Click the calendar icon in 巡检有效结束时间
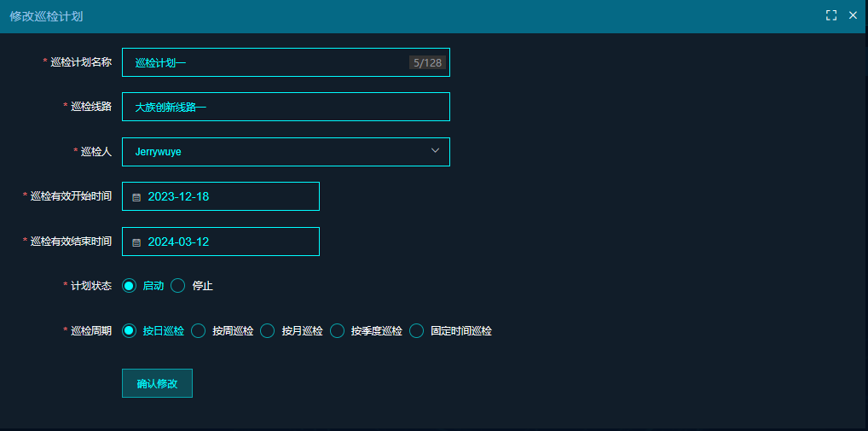Image resolution: width=868 pixels, height=431 pixels. coord(136,242)
